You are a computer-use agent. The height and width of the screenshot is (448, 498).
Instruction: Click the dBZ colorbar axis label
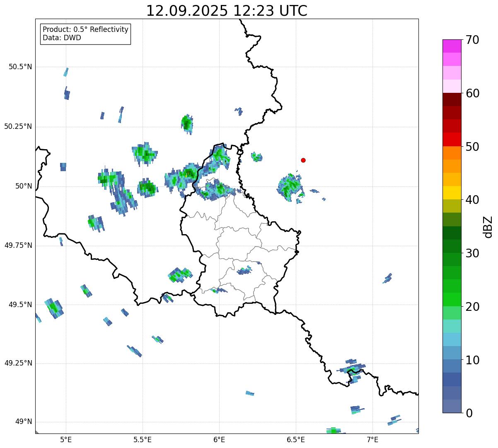point(488,226)
